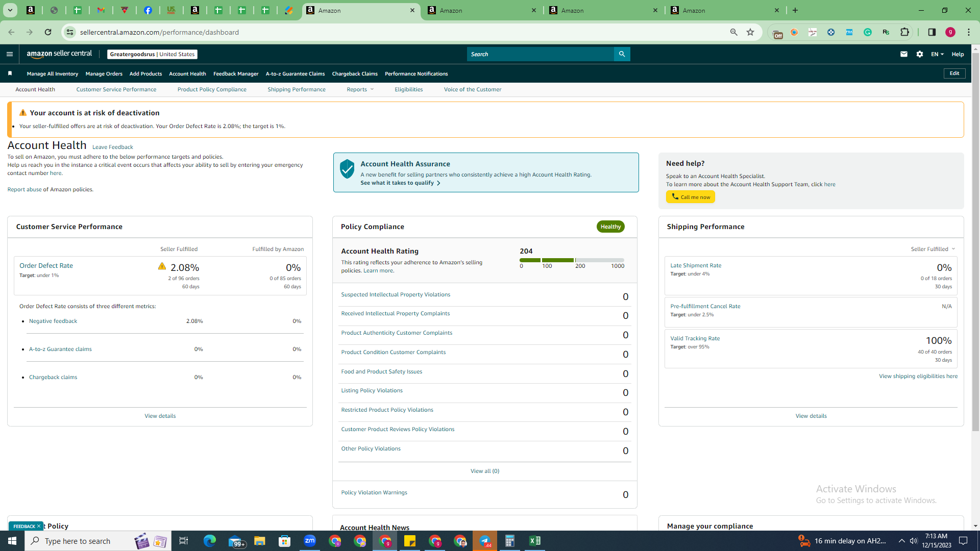Open Suspected Intellectual Property Violations

coord(396,294)
